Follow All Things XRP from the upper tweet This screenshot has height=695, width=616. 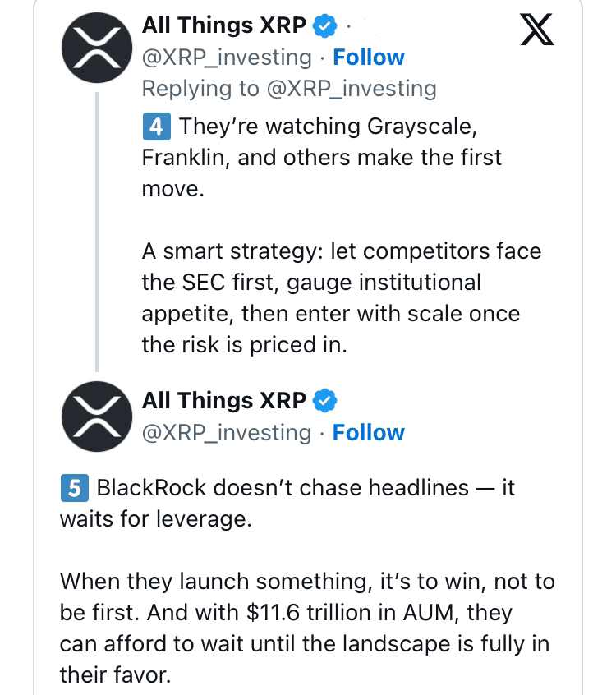tap(368, 58)
